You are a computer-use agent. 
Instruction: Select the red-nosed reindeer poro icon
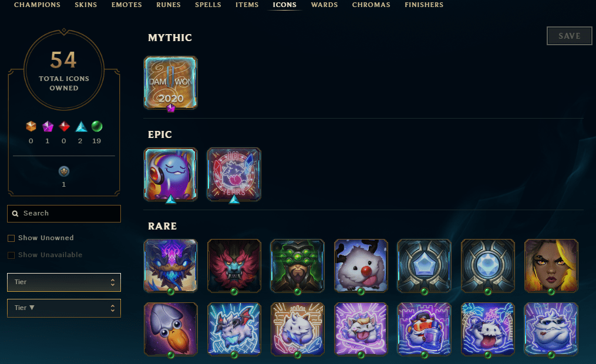[361, 265]
